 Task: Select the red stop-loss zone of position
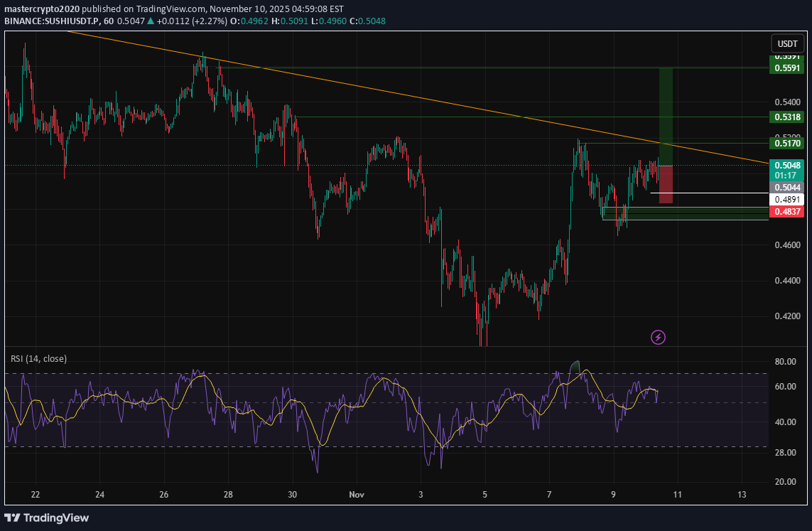coord(666,185)
